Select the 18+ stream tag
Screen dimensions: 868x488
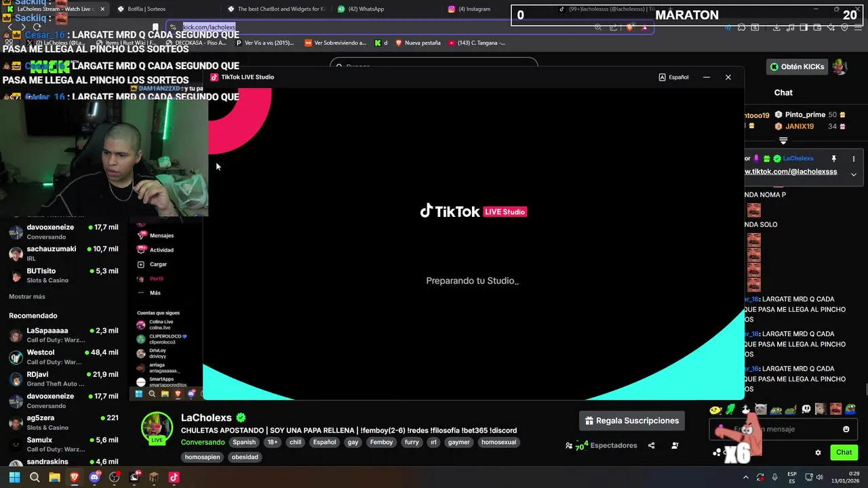click(x=272, y=442)
